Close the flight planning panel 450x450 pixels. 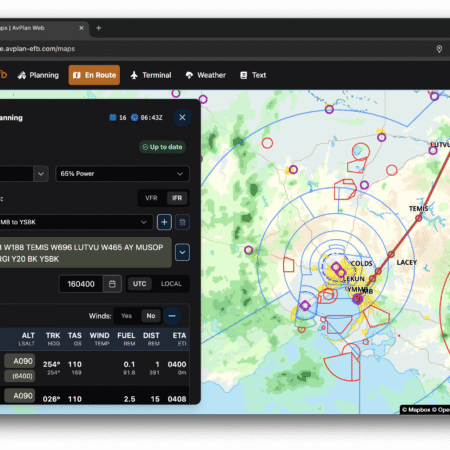182,117
